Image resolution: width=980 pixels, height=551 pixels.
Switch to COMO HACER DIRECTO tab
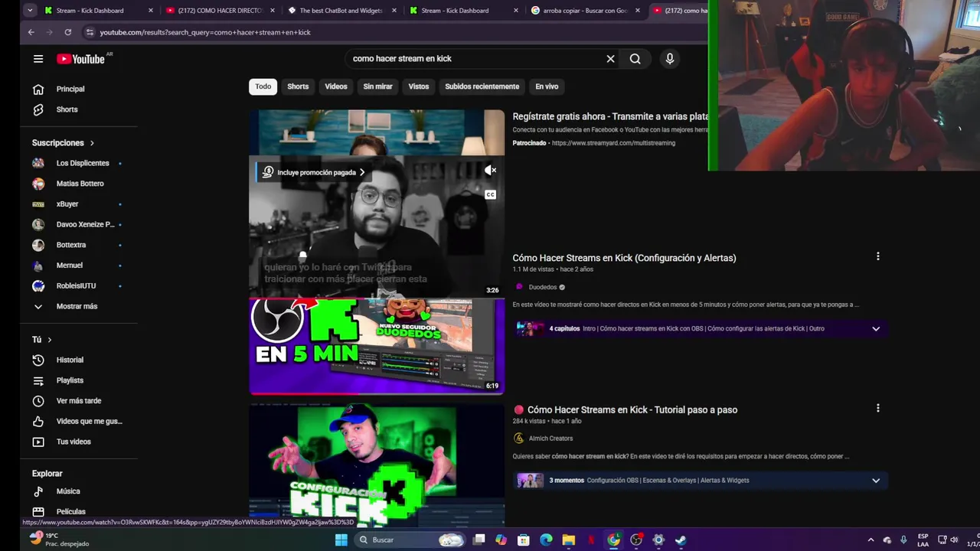[x=219, y=11]
